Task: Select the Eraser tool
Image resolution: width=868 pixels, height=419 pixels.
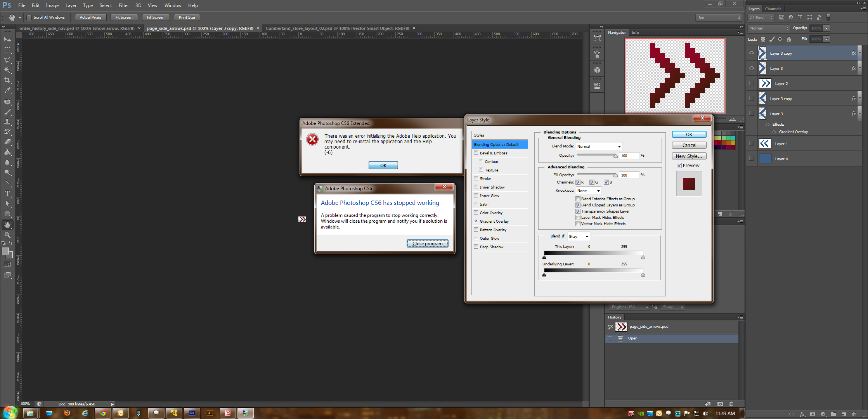Action: click(x=7, y=142)
